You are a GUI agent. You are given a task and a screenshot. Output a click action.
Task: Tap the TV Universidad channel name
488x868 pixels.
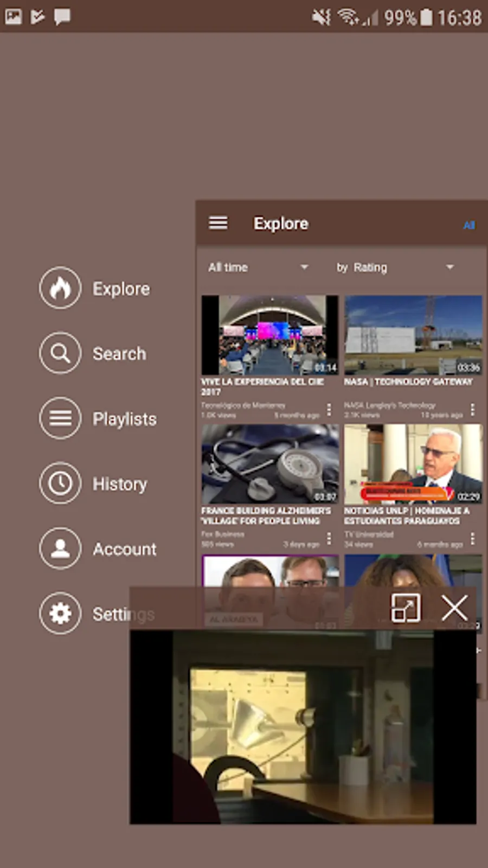coord(369,534)
